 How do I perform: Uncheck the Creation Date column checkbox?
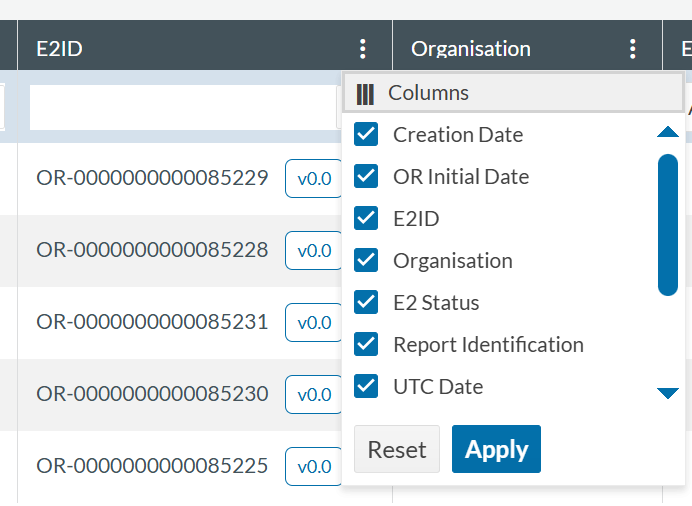[x=367, y=134]
